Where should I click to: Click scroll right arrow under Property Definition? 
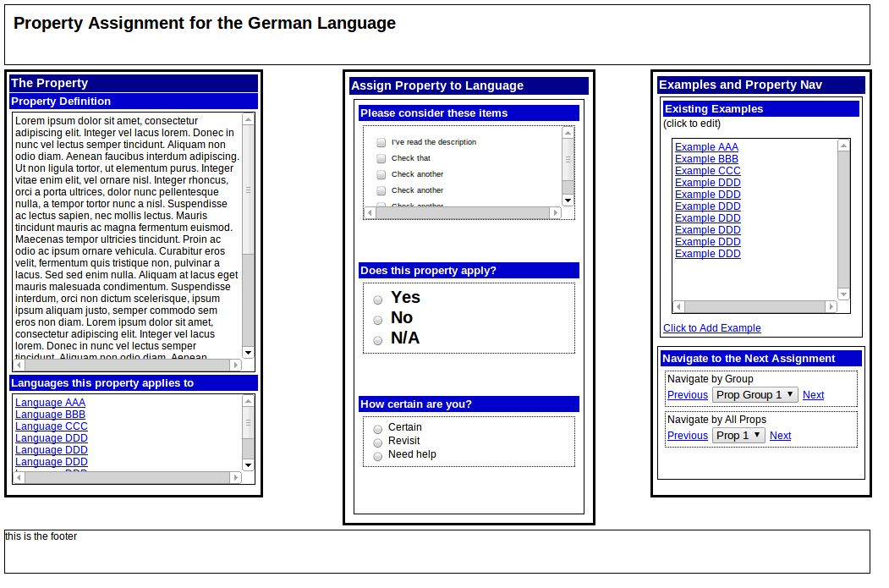pyautogui.click(x=236, y=365)
